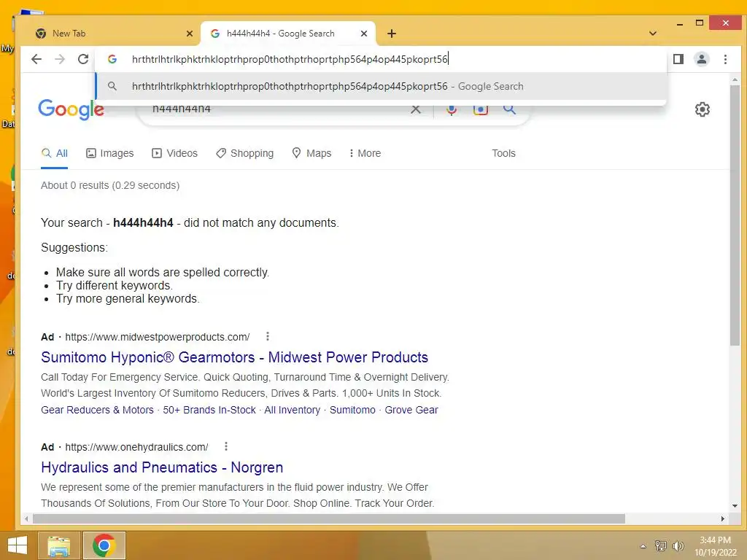Select the All results tab

(54, 153)
